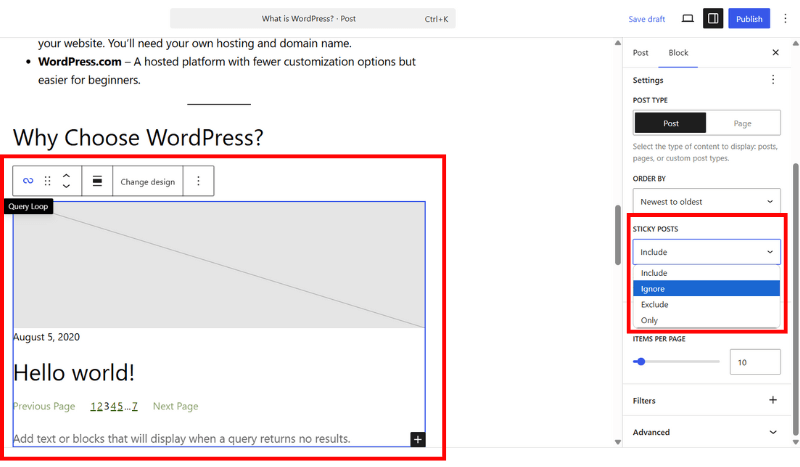Click the Publish button

click(749, 19)
